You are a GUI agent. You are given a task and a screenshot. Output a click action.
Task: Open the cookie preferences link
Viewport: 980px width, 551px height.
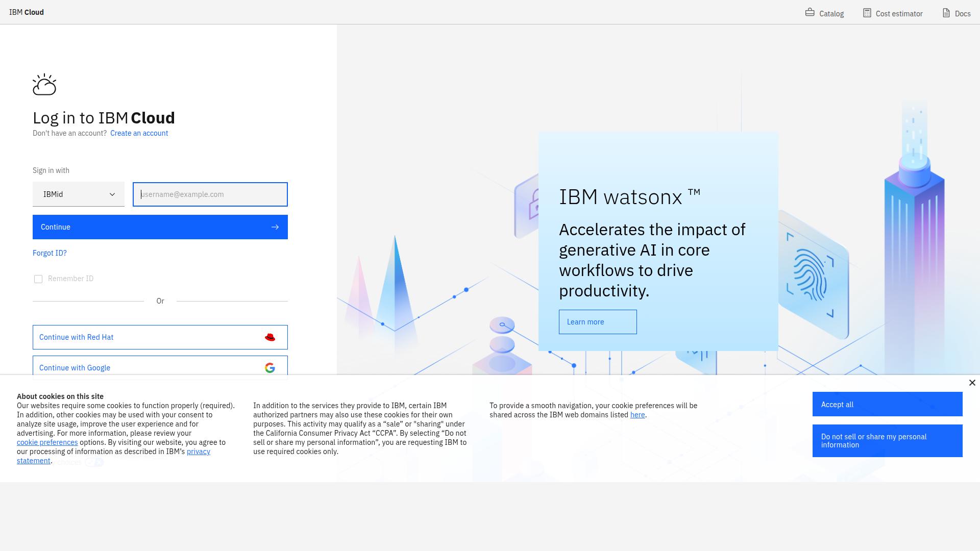click(x=47, y=442)
